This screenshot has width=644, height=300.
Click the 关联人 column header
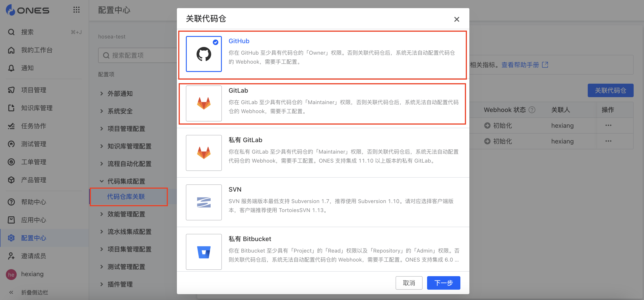561,110
